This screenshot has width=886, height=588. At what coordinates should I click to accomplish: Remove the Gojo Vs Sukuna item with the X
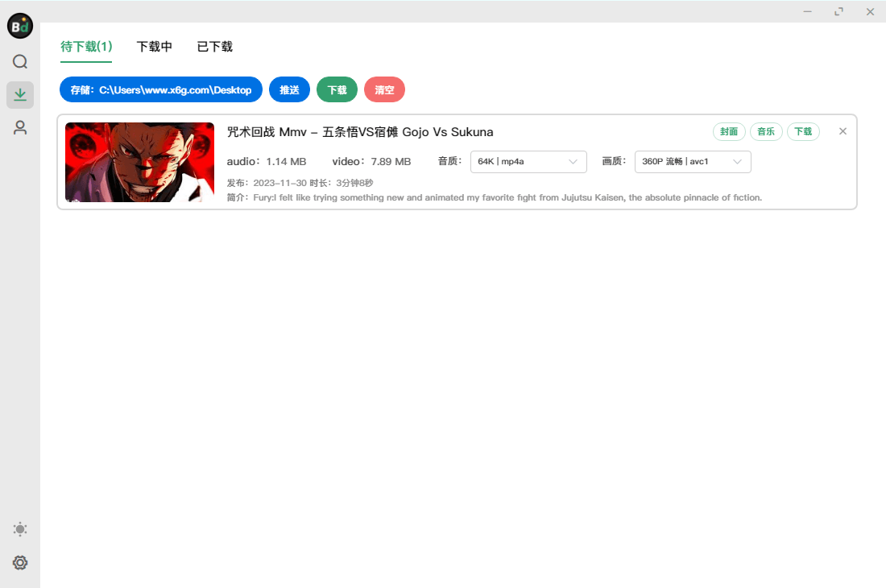tap(843, 130)
